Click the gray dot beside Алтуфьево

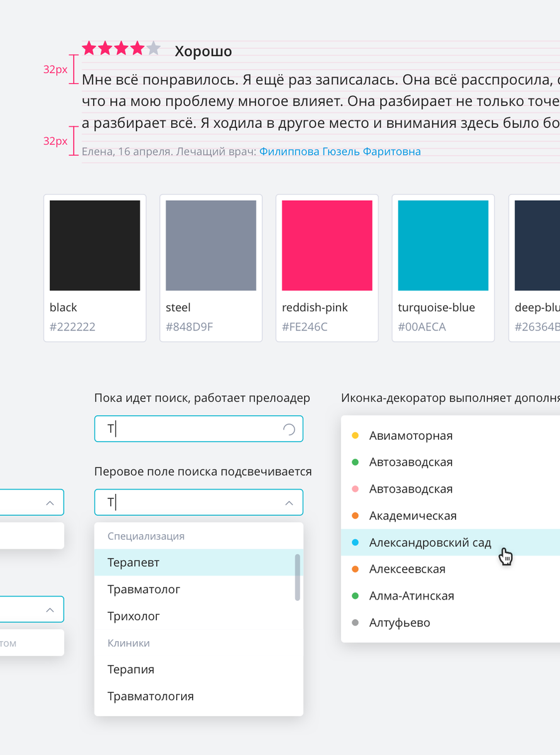pyautogui.click(x=355, y=623)
